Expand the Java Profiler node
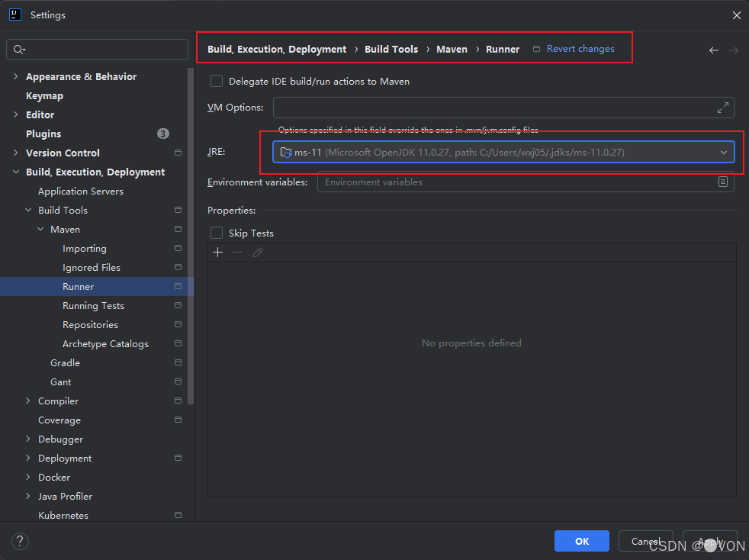Screen dimensions: 749x560 pyautogui.click(x=28, y=496)
